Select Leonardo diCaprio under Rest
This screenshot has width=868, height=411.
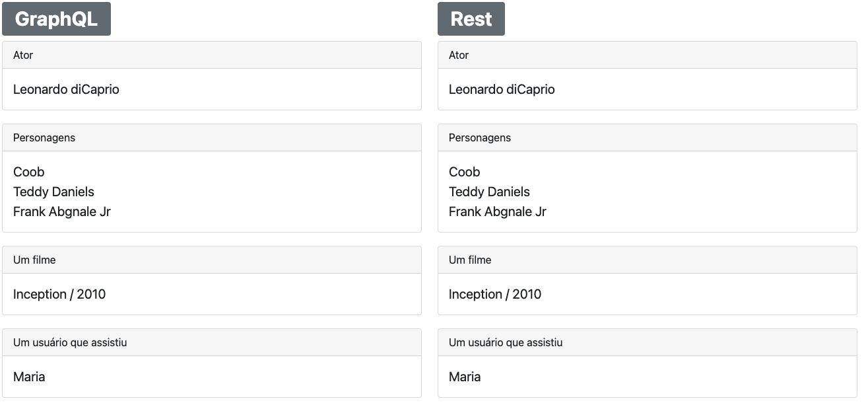click(x=502, y=89)
